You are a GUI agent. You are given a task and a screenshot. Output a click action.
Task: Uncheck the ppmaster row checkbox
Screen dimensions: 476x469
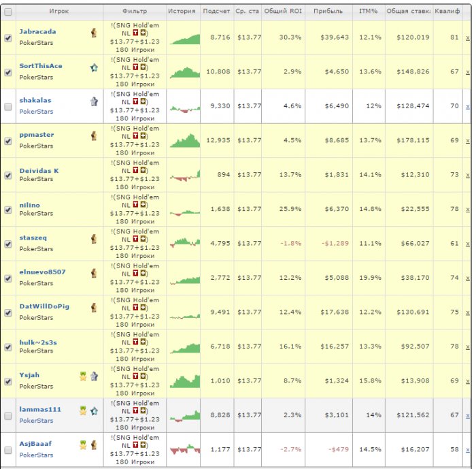pyautogui.click(x=8, y=141)
